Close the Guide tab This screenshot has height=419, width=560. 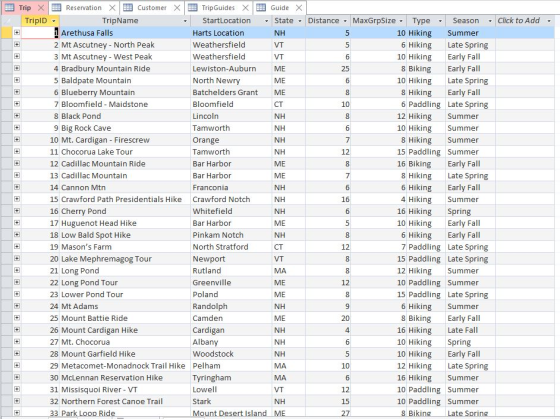(299, 8)
